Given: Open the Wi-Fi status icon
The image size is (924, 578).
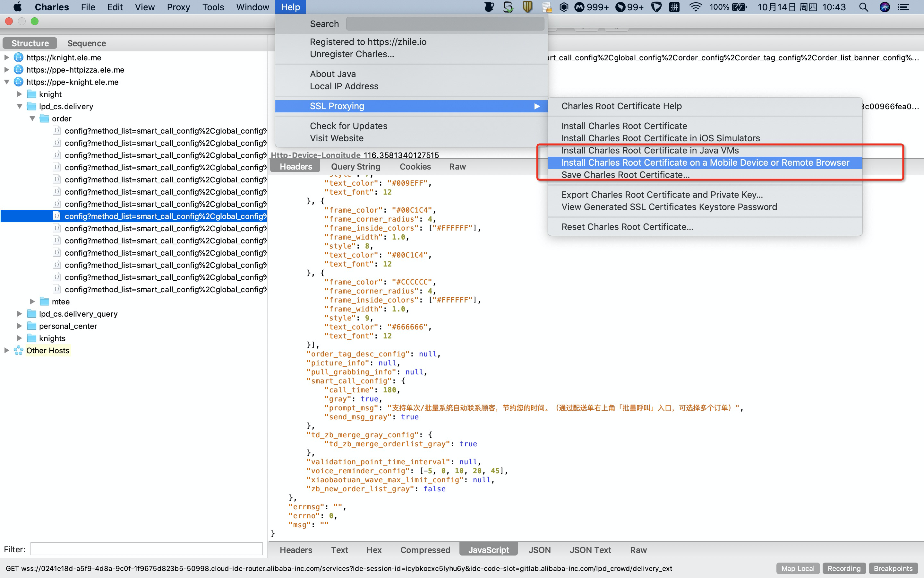Looking at the screenshot, I should (696, 7).
